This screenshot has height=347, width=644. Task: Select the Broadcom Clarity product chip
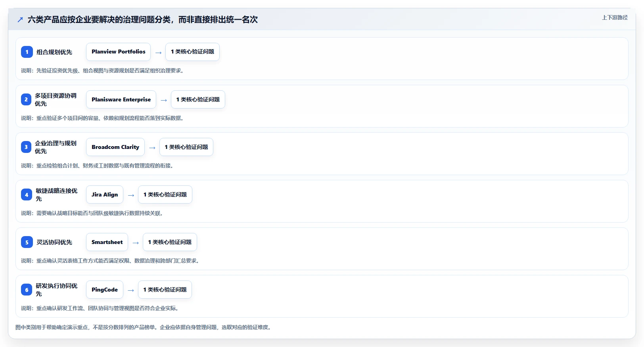[115, 147]
